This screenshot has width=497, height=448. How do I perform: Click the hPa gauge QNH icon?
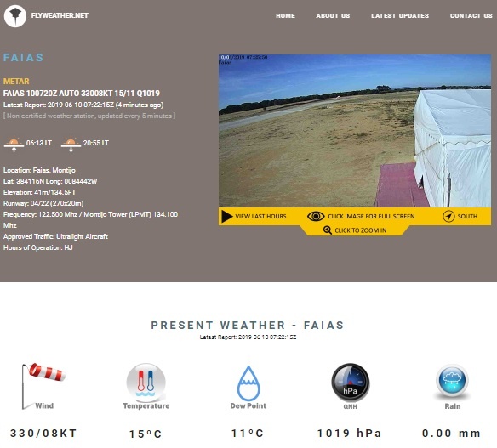point(351,383)
